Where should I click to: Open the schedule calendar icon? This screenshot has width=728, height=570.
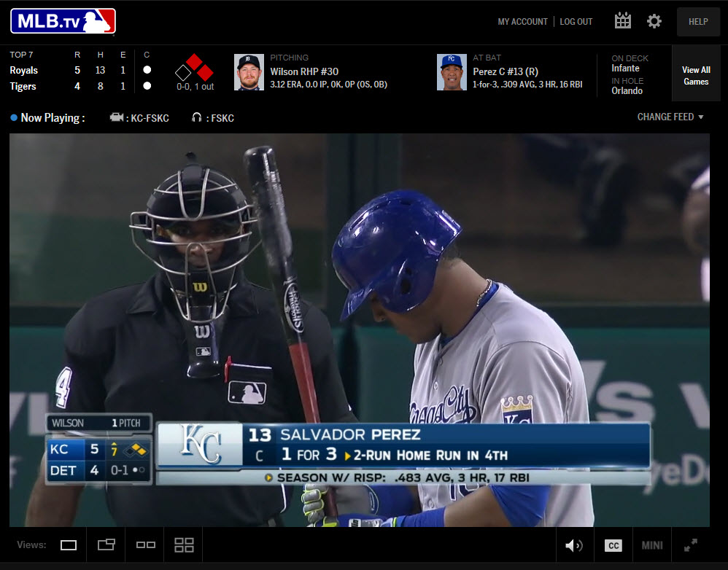tap(623, 21)
